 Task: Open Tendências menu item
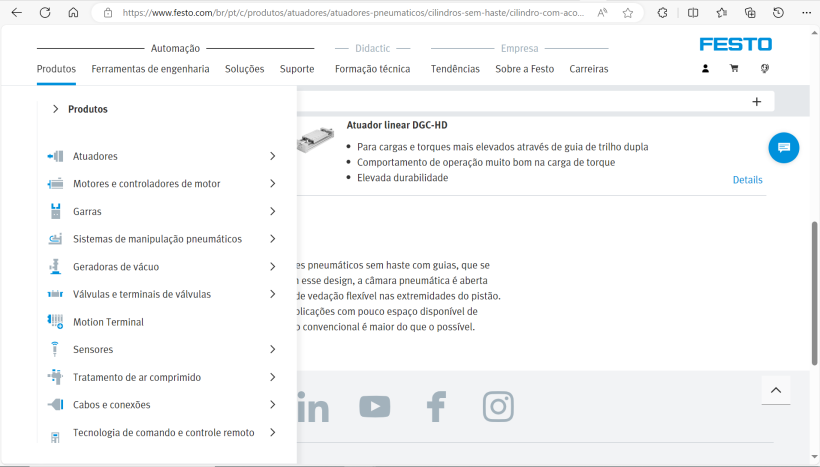[x=455, y=69]
